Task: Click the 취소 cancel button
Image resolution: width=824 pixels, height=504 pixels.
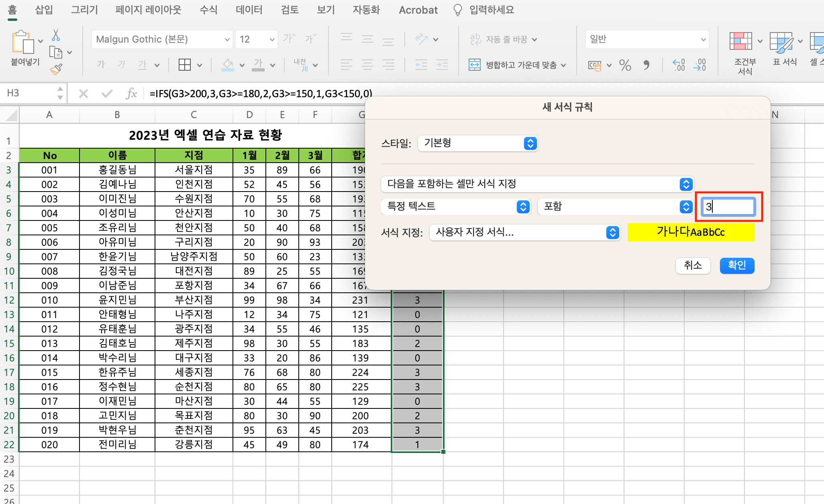Action: tap(693, 265)
